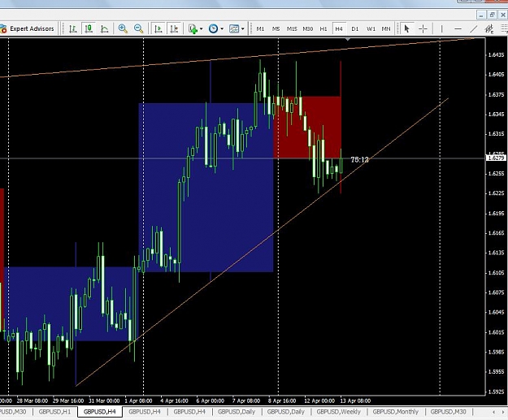Switch chart to bar chart mode
This screenshot has width=508, height=420.
click(x=73, y=28)
